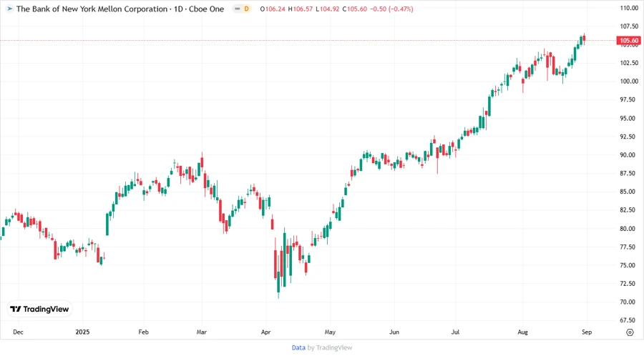The height and width of the screenshot is (356, 644).
Task: Click the 82.50 price axis label
Action: pos(629,210)
